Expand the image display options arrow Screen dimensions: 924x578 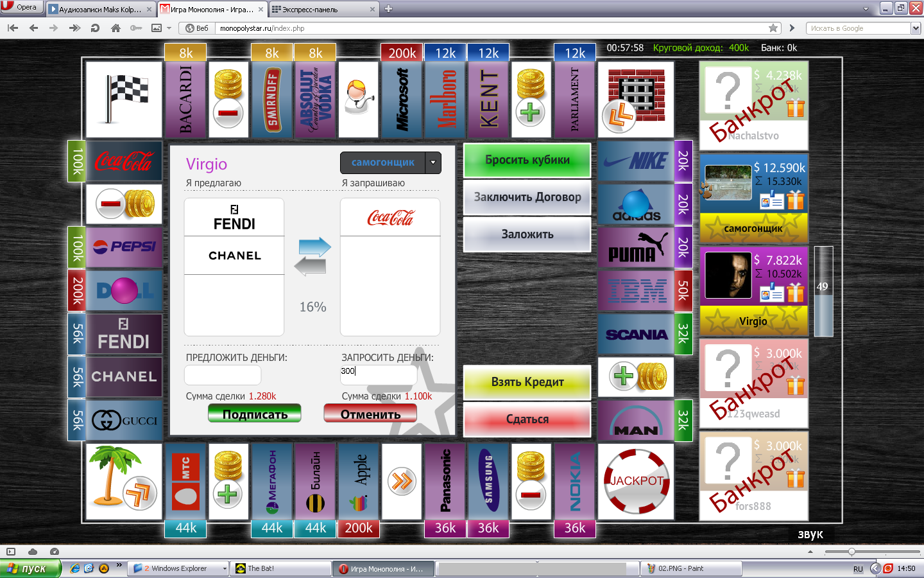169,28
